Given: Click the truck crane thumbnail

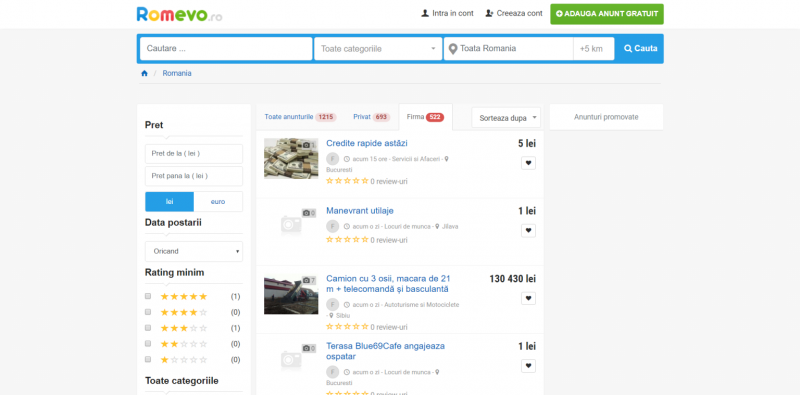Looking at the screenshot, I should tap(291, 294).
